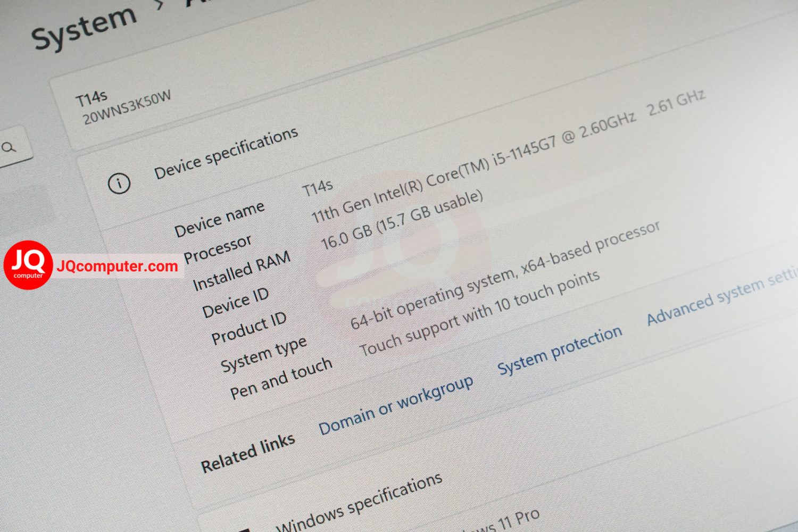Image resolution: width=798 pixels, height=532 pixels.
Task: Click the Installed RAM label
Action: click(242, 271)
